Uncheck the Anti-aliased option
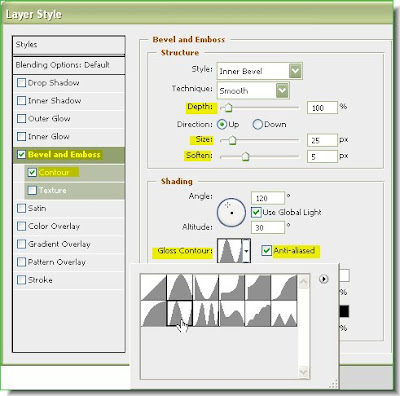Image resolution: width=400 pixels, height=396 pixels. coord(266,250)
